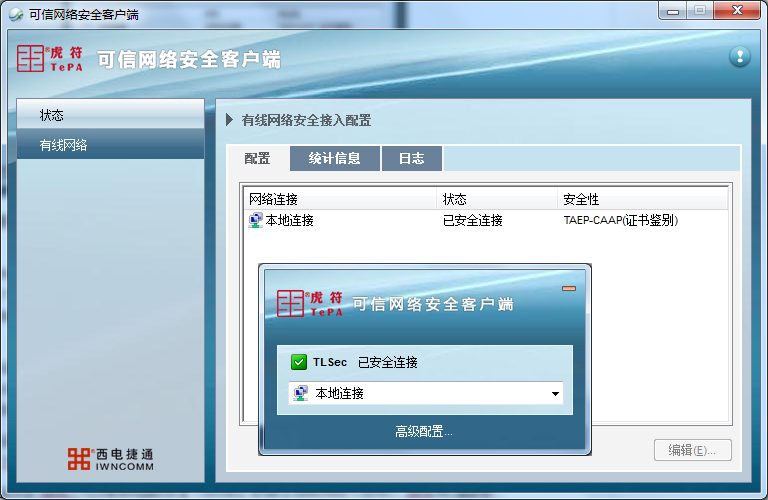Open the 本地连接 dropdown arrow in popup
The image size is (768, 500).
[x=555, y=394]
